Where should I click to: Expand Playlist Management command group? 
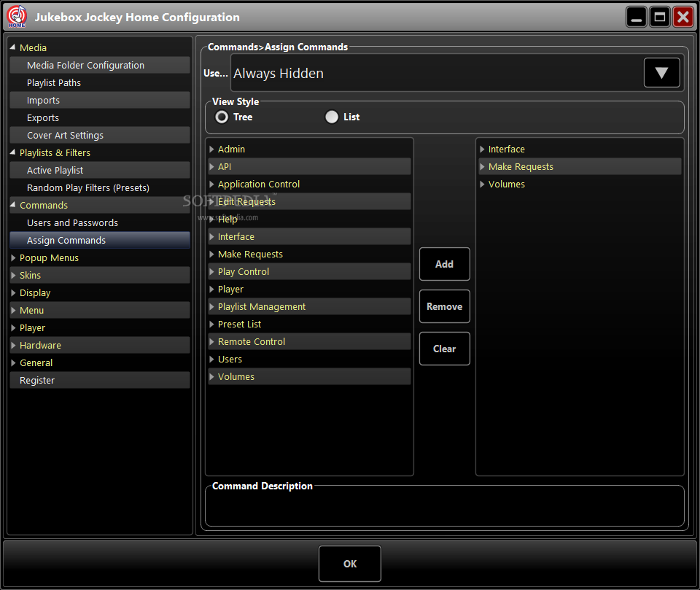211,306
